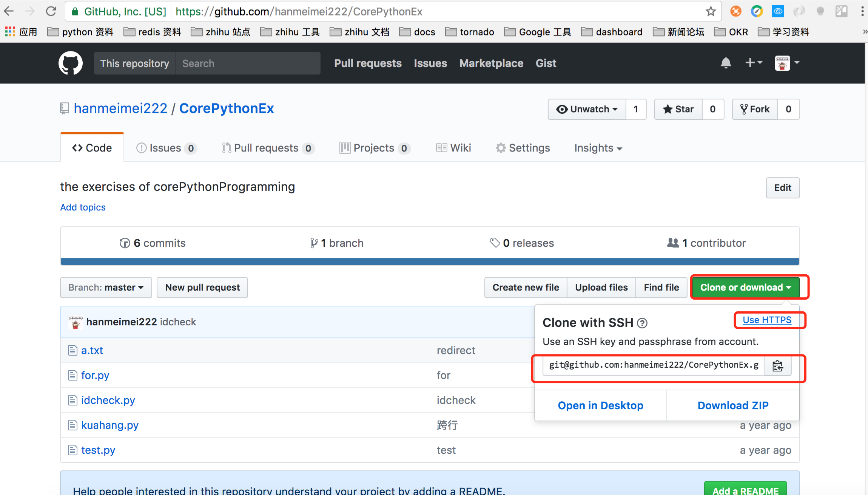This screenshot has width=868, height=495.
Task: Reload the page in browser
Action: coord(51,11)
